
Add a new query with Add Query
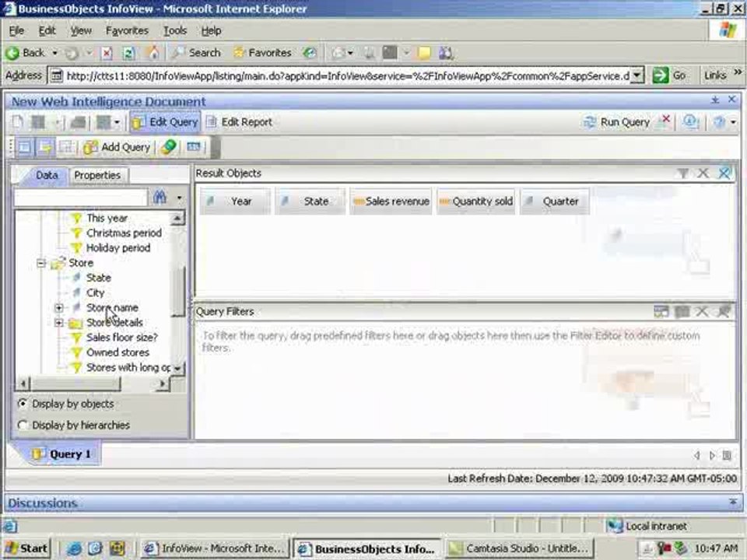click(x=117, y=147)
